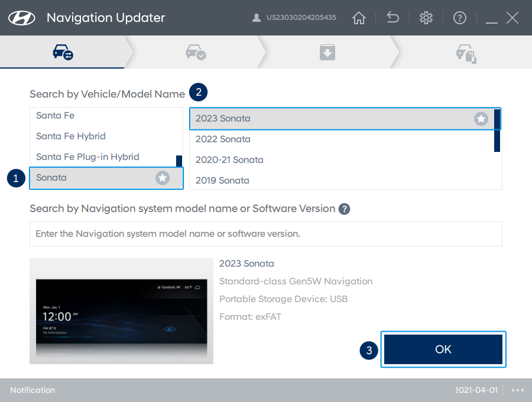Click the 2023 Sonata navigation preview image
Screen dimensions: 532x402
[x=121, y=311]
